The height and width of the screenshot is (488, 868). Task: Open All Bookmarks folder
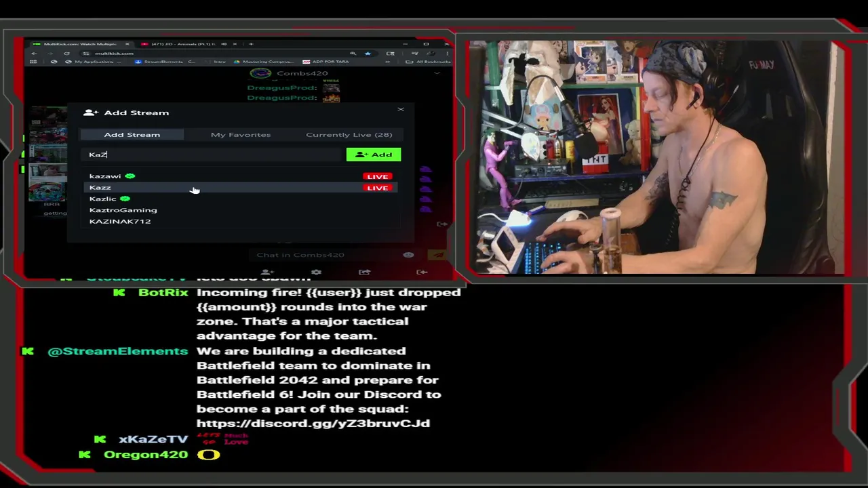[428, 62]
